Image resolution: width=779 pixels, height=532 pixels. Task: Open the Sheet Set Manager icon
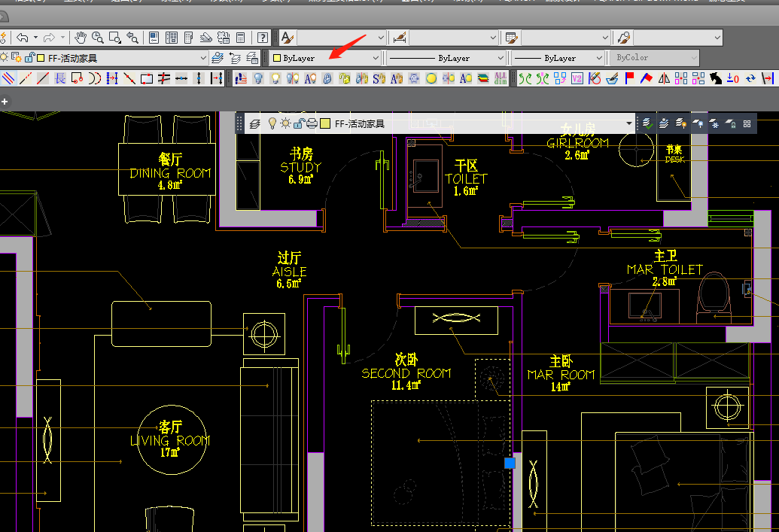[205, 38]
